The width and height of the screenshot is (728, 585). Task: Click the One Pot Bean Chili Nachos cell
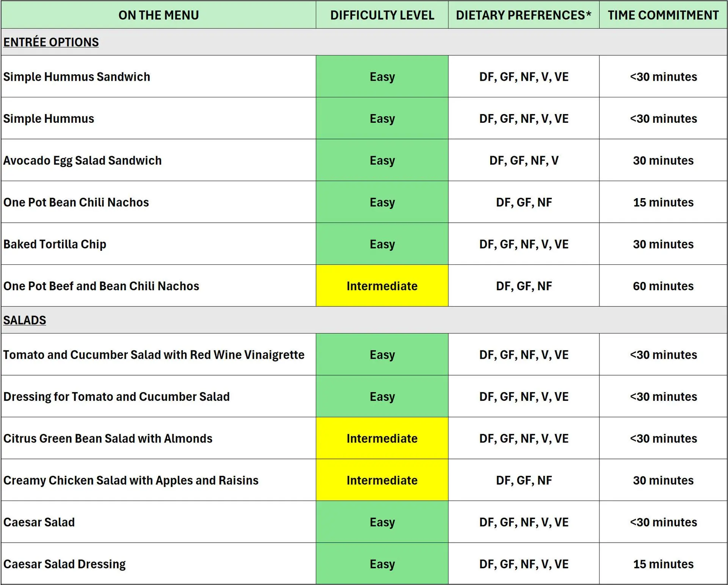pyautogui.click(x=158, y=202)
